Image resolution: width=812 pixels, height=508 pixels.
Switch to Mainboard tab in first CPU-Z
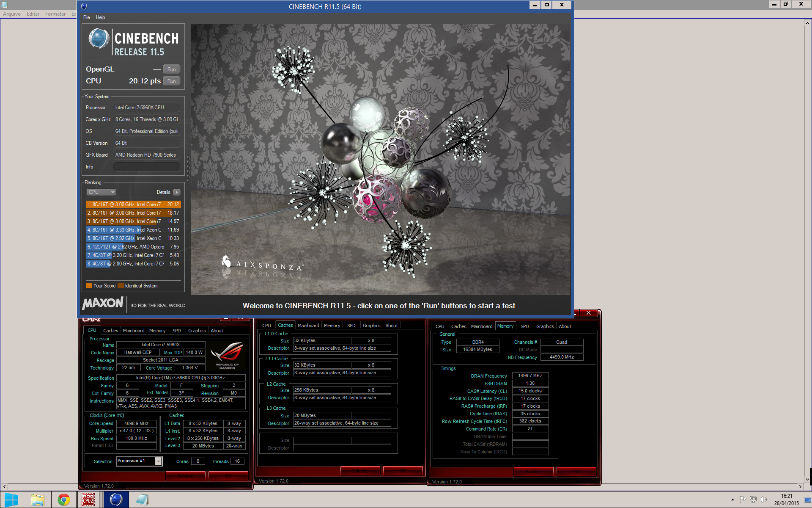click(x=134, y=331)
